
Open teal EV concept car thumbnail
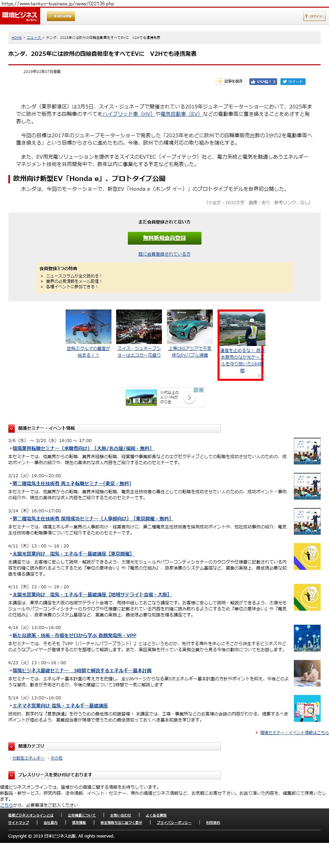click(x=190, y=327)
